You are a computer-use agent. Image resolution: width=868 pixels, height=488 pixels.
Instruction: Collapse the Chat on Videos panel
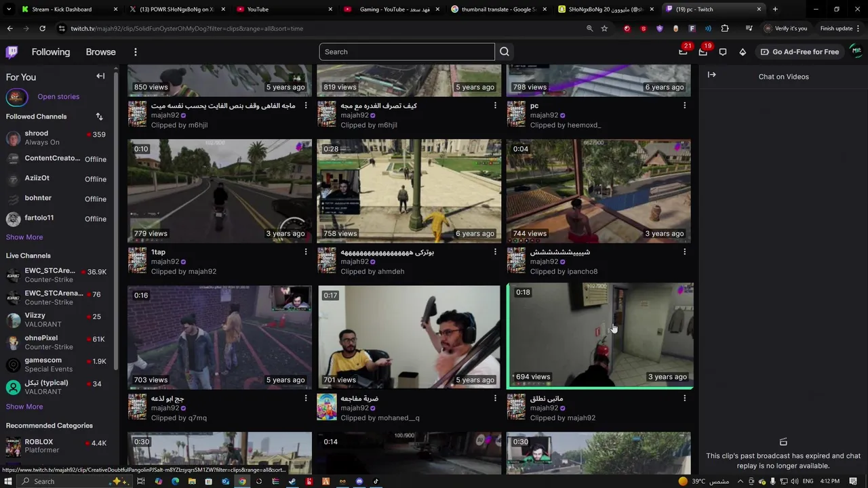point(711,75)
